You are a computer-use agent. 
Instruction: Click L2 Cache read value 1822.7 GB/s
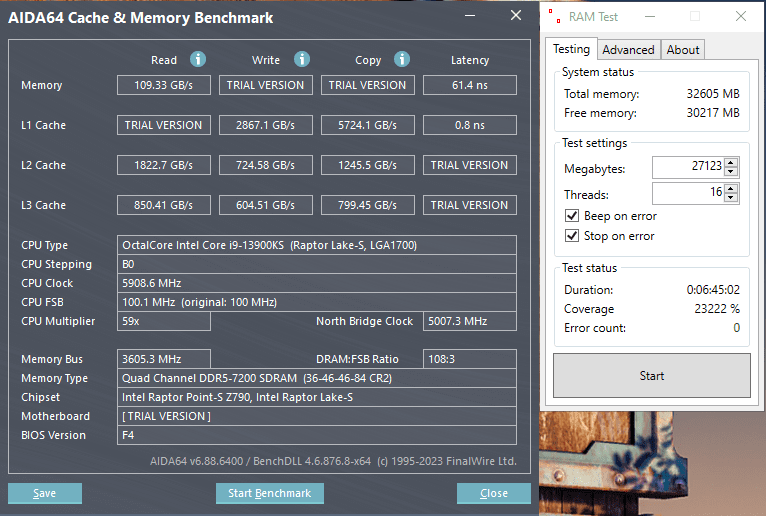point(164,165)
